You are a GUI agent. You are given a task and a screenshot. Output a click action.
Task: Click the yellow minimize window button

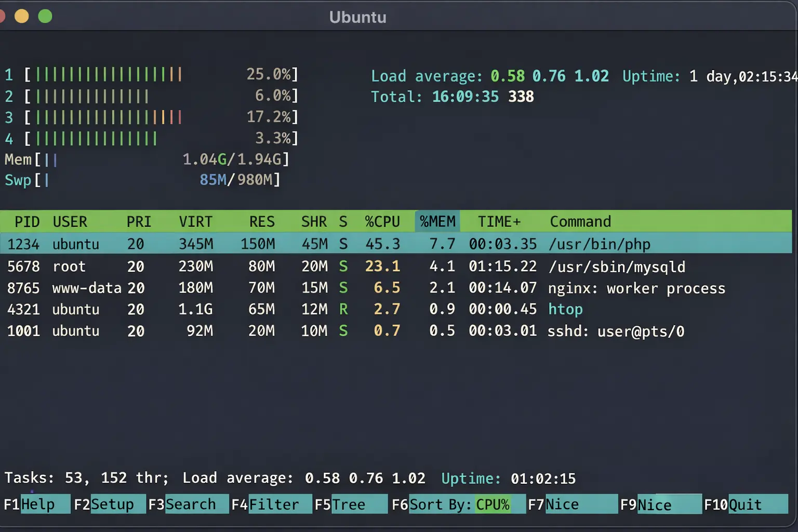click(x=21, y=16)
